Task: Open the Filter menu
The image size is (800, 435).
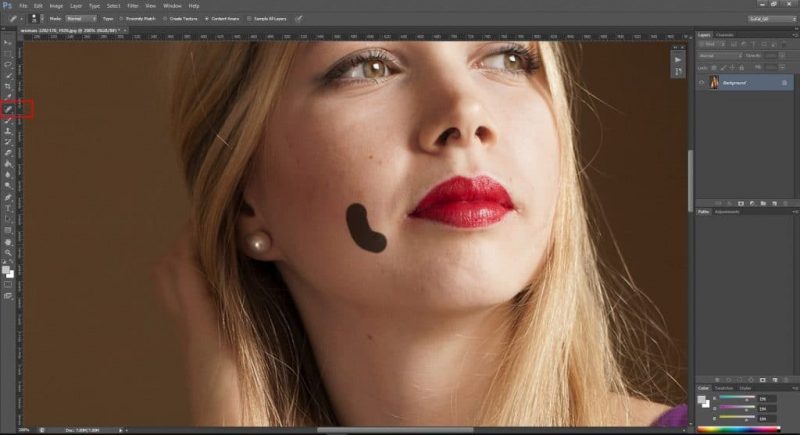Action: [x=133, y=6]
